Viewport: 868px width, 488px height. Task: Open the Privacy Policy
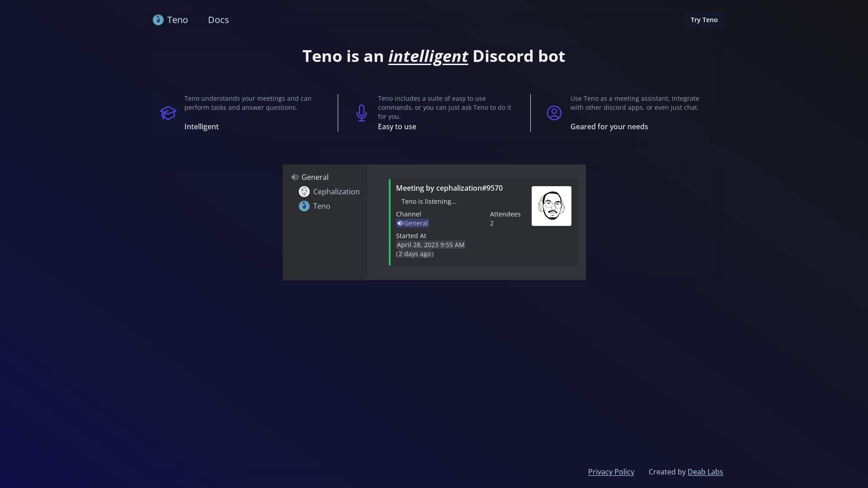611,471
